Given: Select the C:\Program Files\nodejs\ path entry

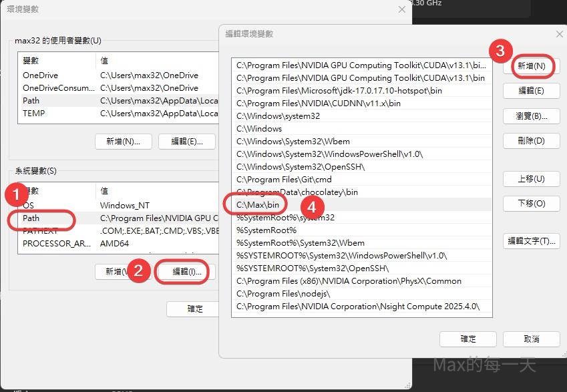Looking at the screenshot, I should pos(283,294).
